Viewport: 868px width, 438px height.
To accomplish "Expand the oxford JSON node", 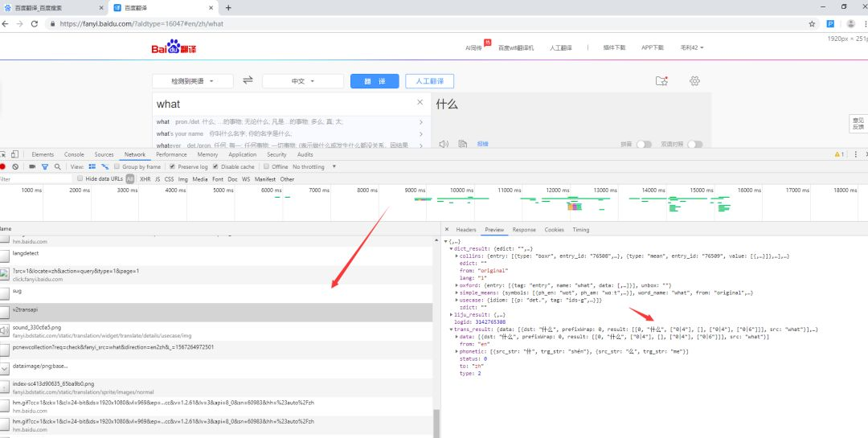I will point(457,285).
